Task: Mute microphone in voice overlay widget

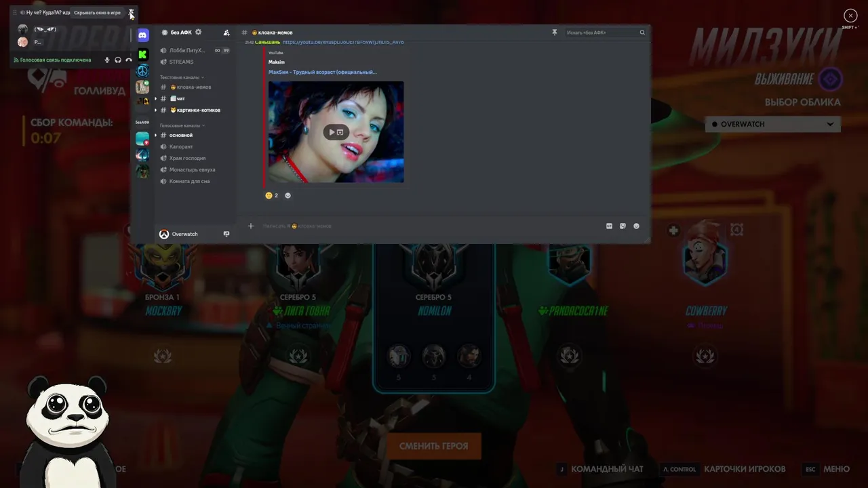Action: [106, 60]
